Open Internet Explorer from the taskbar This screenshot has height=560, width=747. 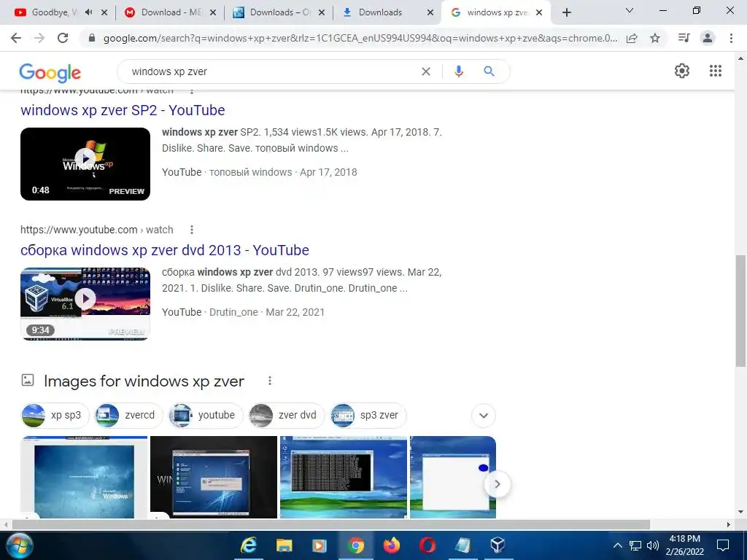[248, 545]
